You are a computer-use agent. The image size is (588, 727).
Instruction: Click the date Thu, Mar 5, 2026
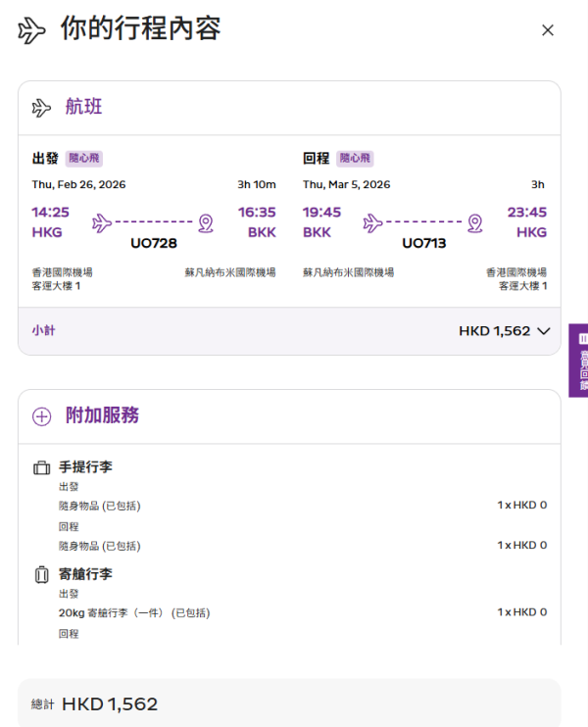tap(346, 184)
